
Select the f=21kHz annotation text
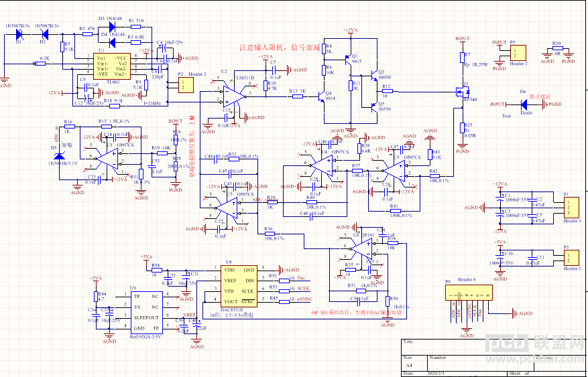pos(152,103)
